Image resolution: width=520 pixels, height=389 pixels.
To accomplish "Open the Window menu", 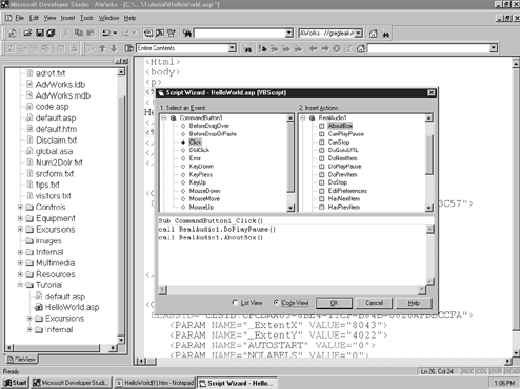I will (x=109, y=18).
